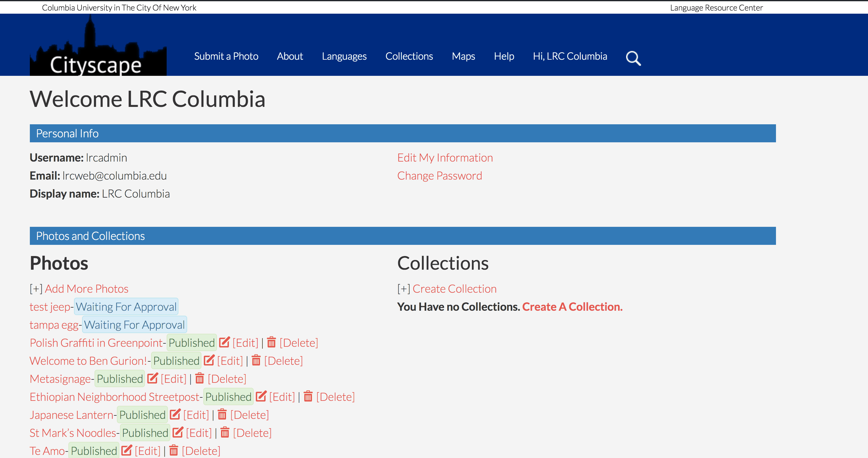Click edit pencil icon for Welcome to Ben Gurion!
Image resolution: width=868 pixels, height=458 pixels.
tap(209, 360)
